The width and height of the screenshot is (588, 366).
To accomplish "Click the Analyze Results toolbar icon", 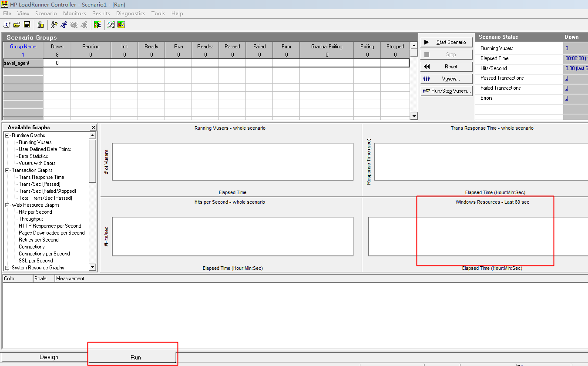I will pyautogui.click(x=97, y=25).
